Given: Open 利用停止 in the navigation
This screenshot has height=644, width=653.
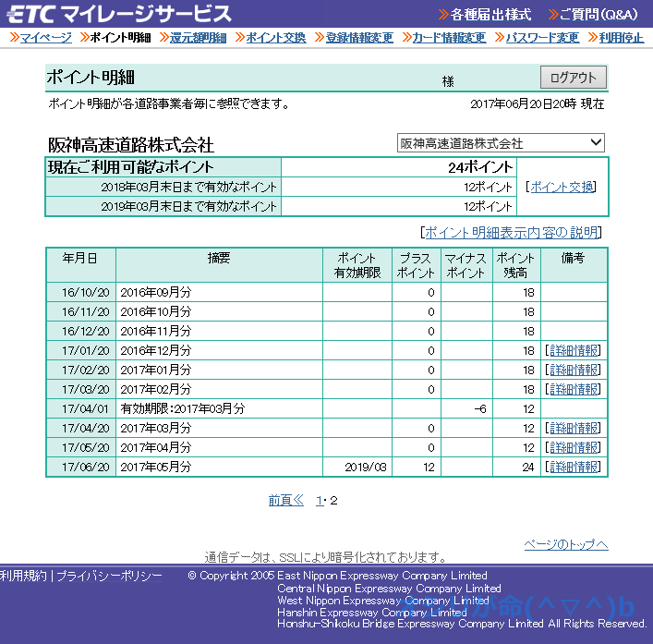Looking at the screenshot, I should pos(622,38).
